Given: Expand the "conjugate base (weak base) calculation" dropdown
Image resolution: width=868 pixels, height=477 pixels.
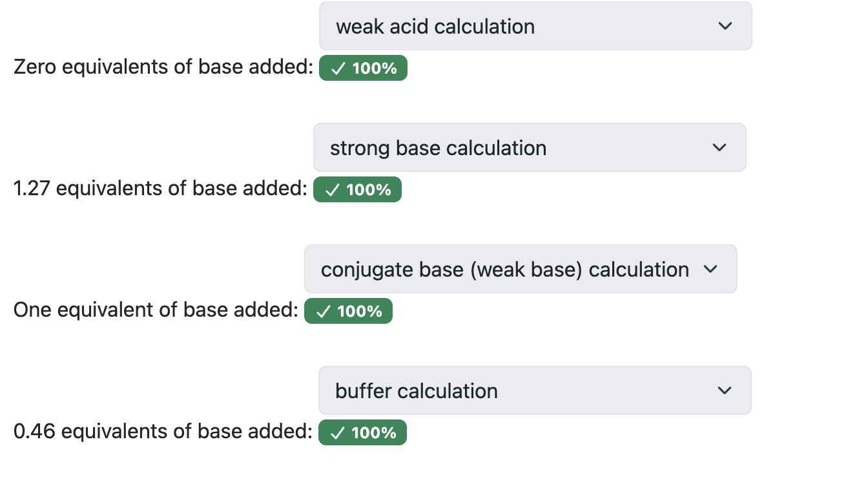Looking at the screenshot, I should tap(520, 270).
